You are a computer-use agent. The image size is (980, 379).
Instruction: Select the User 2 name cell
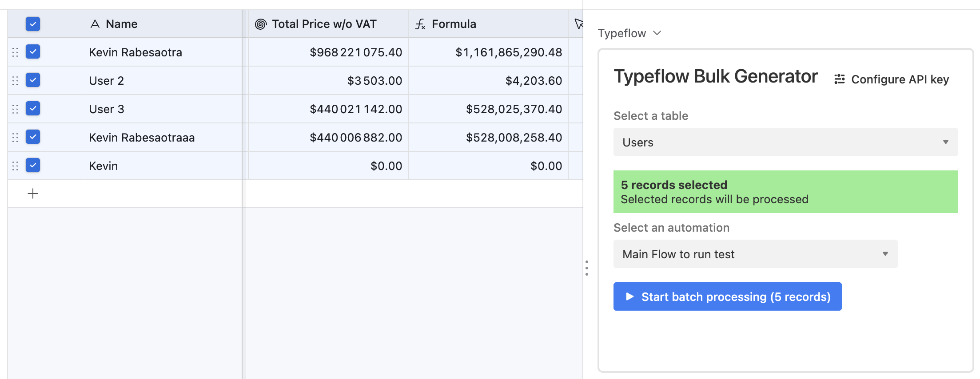tap(163, 81)
